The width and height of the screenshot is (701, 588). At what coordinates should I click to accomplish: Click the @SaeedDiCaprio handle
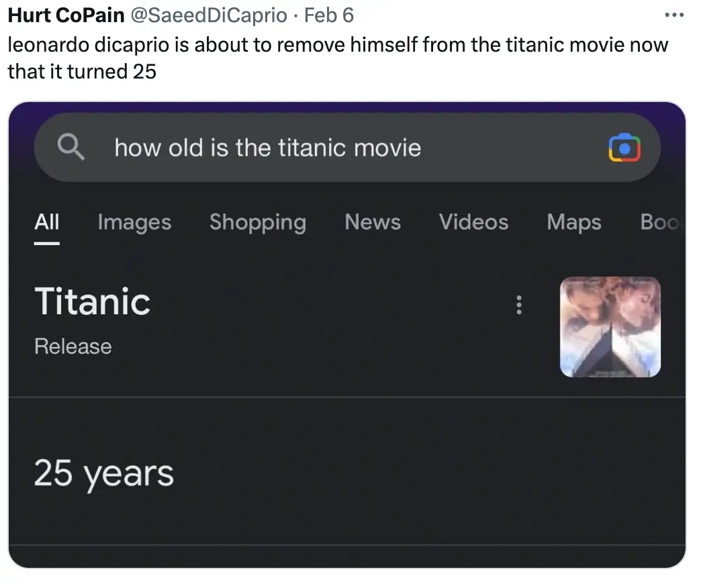pos(208,15)
